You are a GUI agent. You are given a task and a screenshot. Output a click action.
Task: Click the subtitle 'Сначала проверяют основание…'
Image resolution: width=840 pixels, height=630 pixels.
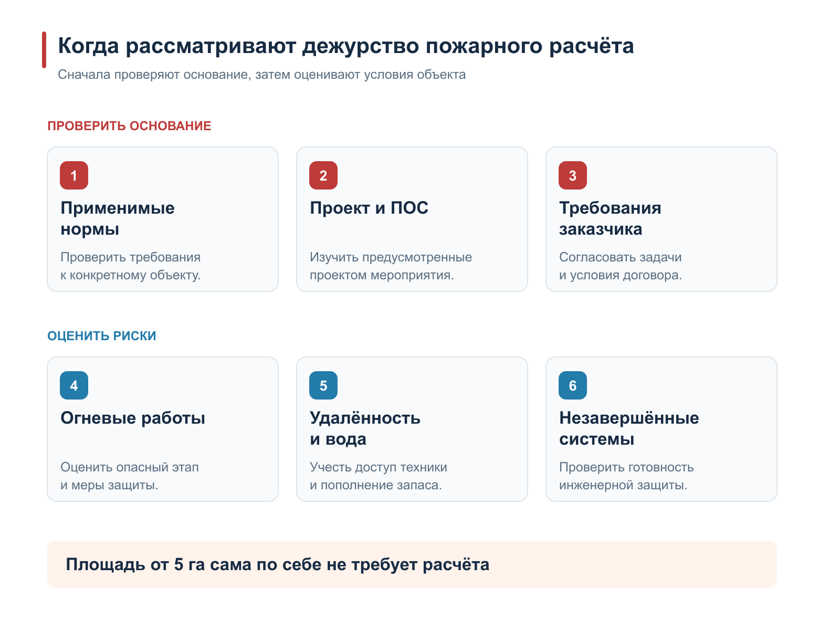[x=262, y=75]
